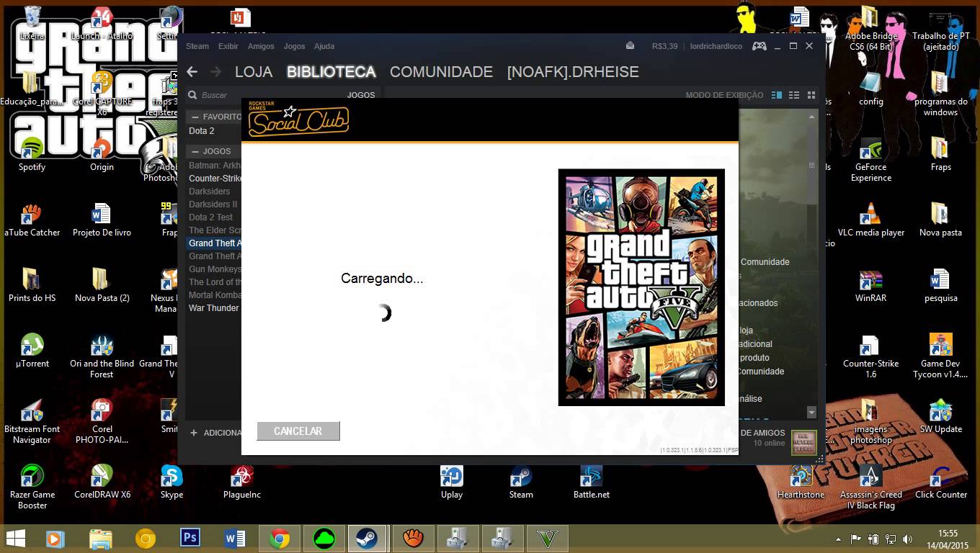Open the Click Counter desktop shortcut
The width and height of the screenshot is (980, 553).
pos(940,482)
